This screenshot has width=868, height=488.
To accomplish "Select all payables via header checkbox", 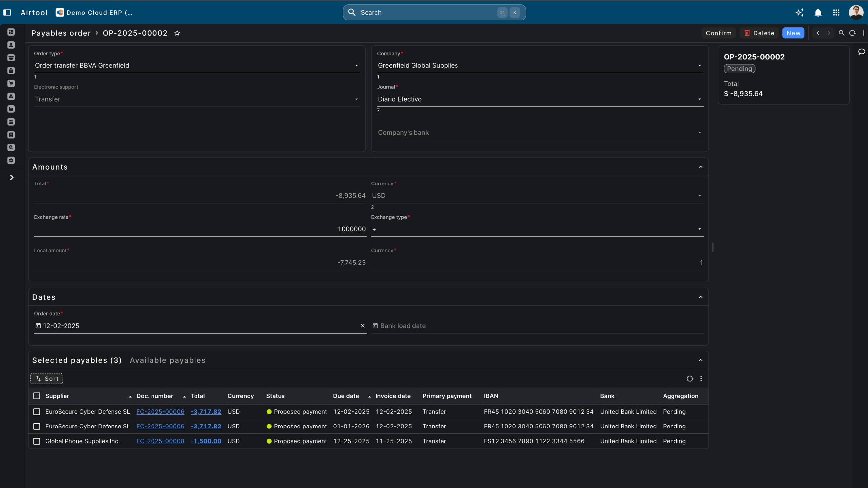I will [37, 396].
